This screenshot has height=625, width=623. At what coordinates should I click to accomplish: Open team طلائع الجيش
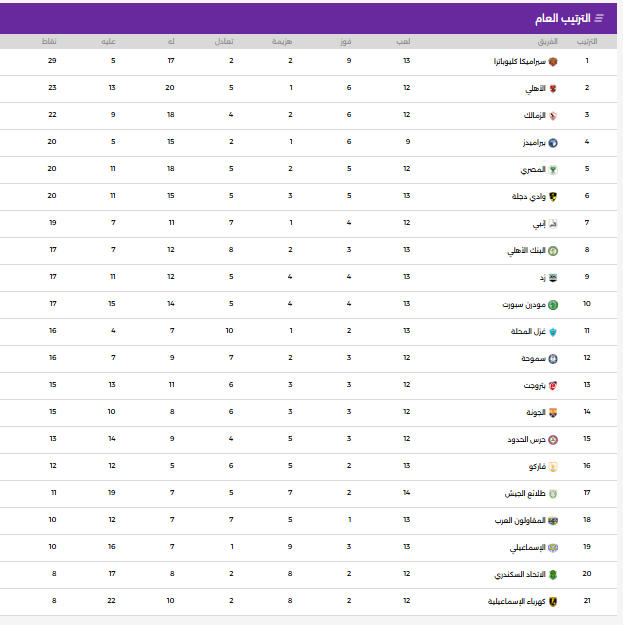click(x=525, y=494)
